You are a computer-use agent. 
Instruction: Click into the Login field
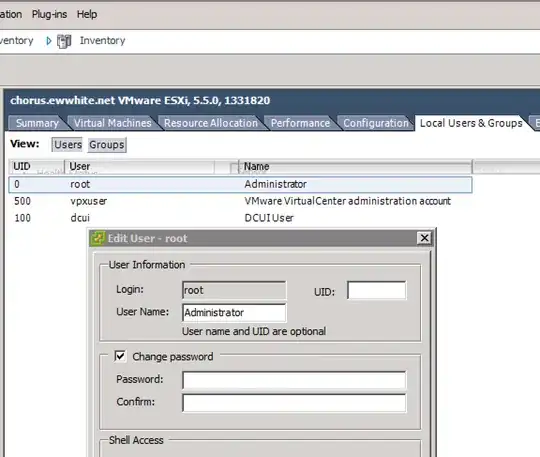click(x=234, y=290)
